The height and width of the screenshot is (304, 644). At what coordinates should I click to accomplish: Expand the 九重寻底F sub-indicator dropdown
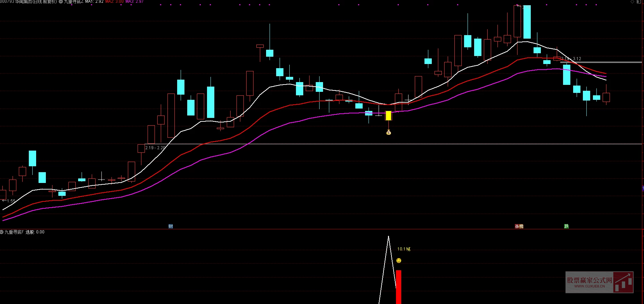2,232
